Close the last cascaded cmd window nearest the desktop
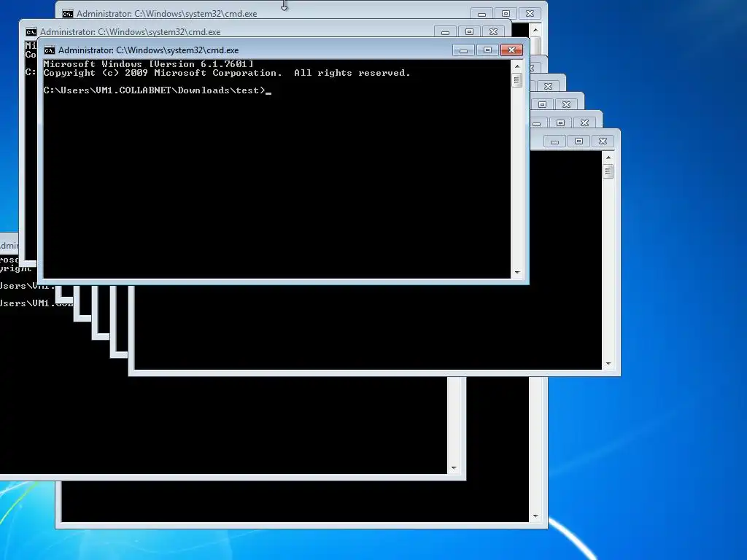The width and height of the screenshot is (747, 560). click(603, 141)
